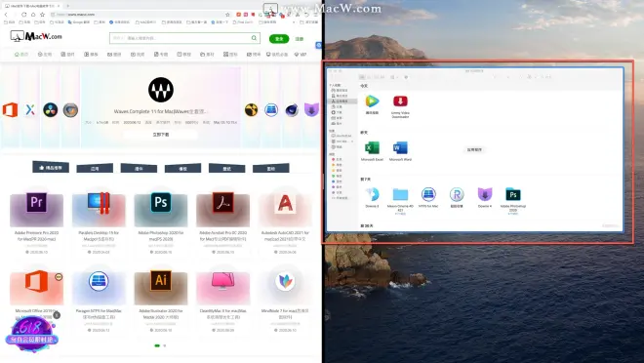The width and height of the screenshot is (644, 363).
Task: Click the browser address bar
Action: 140,15
